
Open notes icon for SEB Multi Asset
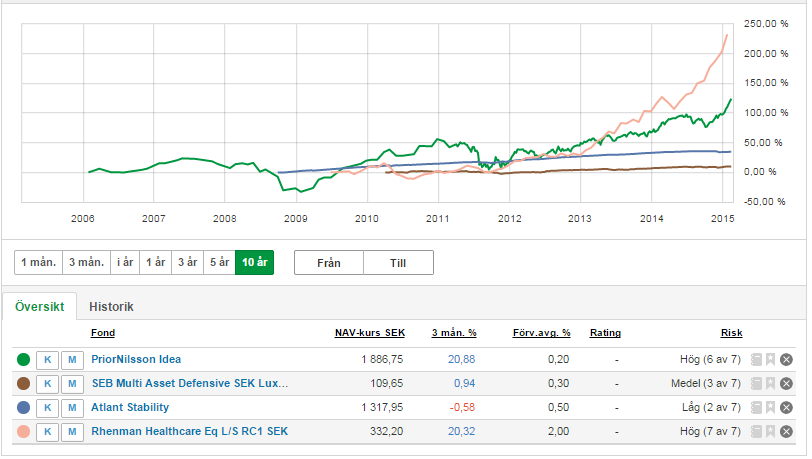tap(757, 384)
